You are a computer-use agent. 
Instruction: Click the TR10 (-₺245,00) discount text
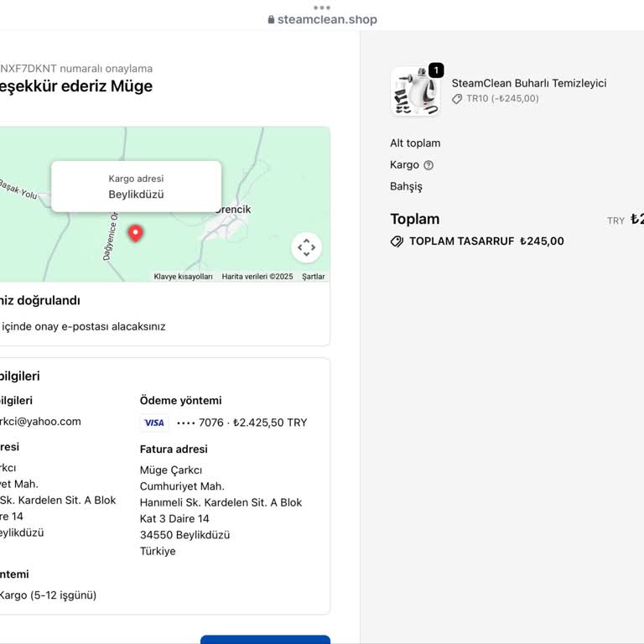[502, 99]
